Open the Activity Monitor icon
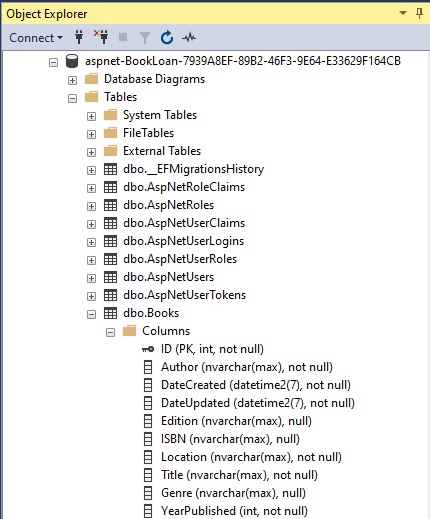The image size is (430, 519). [x=189, y=37]
